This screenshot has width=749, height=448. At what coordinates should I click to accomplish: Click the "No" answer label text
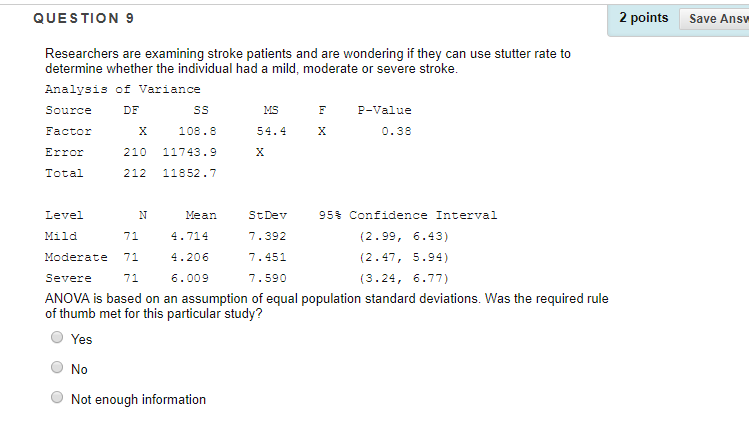(79, 369)
